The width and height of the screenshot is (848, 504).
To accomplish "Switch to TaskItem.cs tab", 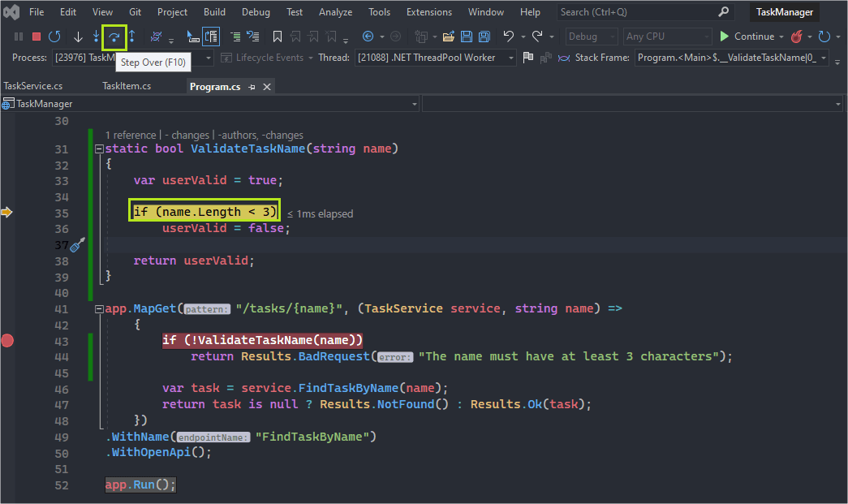I will click(127, 86).
